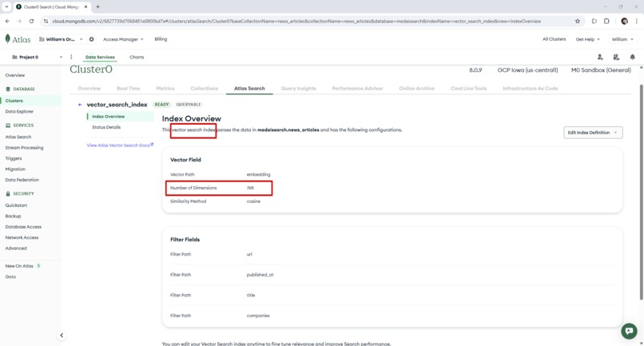Click the medaisearch.news_articles collection name
Image resolution: width=644 pixels, height=346 pixels.
[x=288, y=130]
